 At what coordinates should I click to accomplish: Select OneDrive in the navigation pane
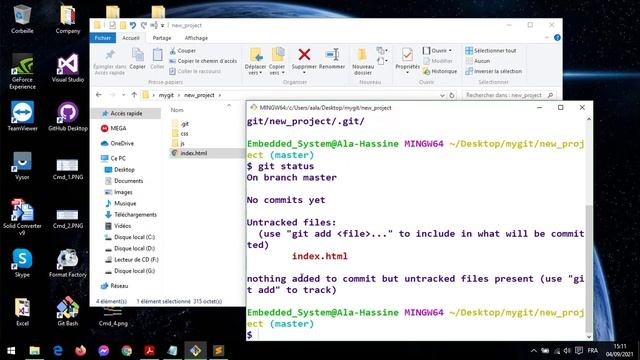pos(122,143)
